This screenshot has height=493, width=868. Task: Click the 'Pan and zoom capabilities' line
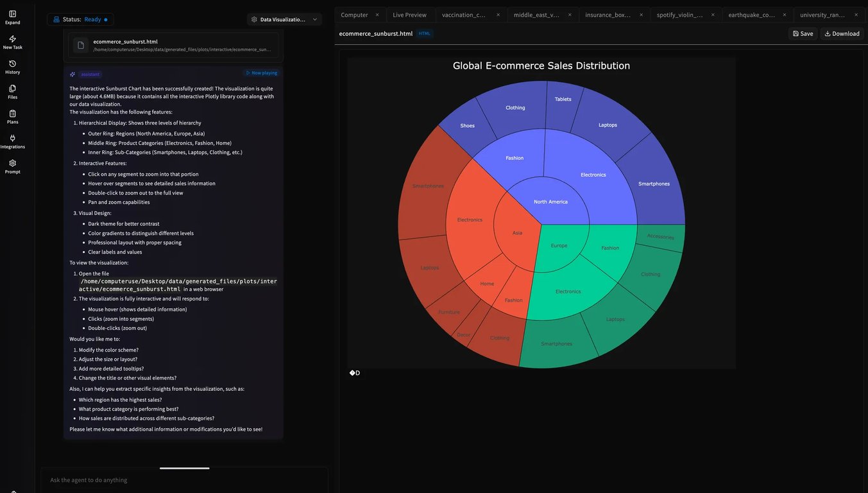pyautogui.click(x=119, y=202)
